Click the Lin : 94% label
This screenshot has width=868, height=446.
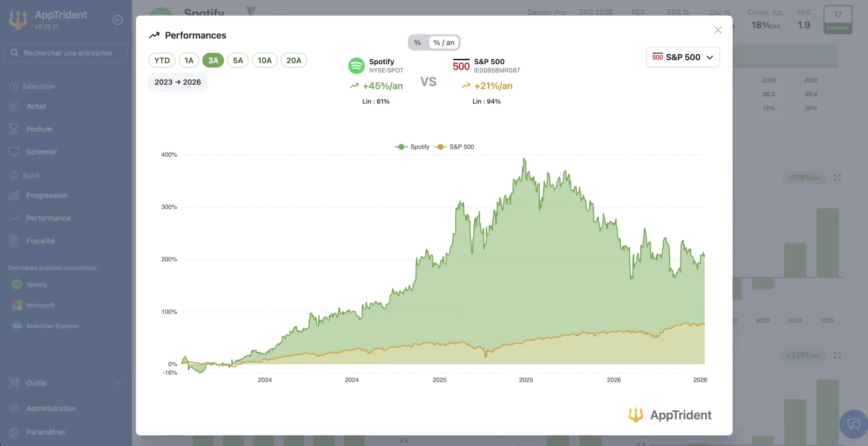(x=486, y=102)
